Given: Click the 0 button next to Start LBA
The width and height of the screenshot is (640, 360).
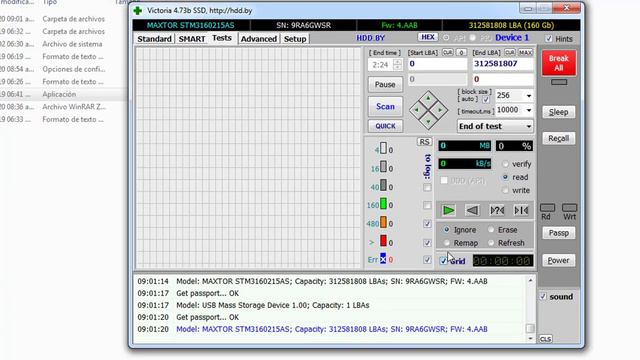Looking at the screenshot, I should click(x=461, y=53).
